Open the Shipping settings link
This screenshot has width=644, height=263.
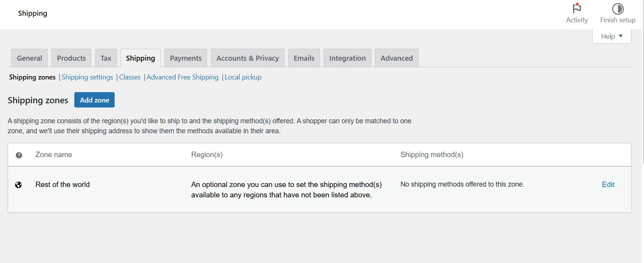(87, 77)
